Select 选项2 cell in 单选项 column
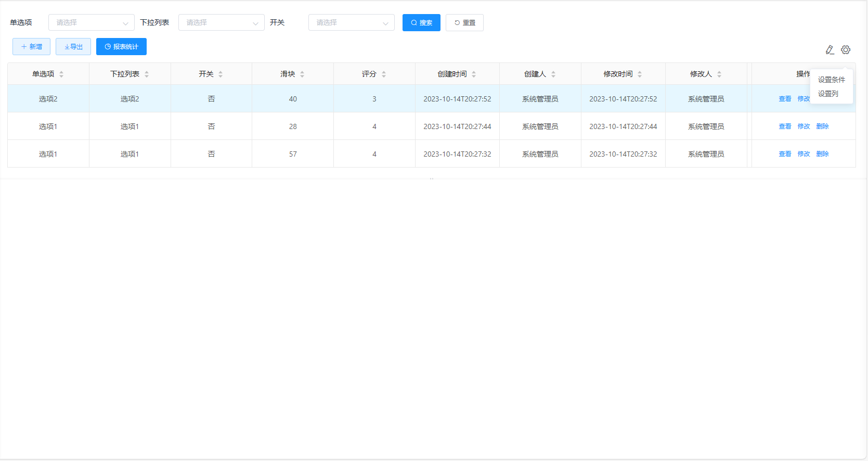The width and height of the screenshot is (868, 461). pyautogui.click(x=48, y=99)
